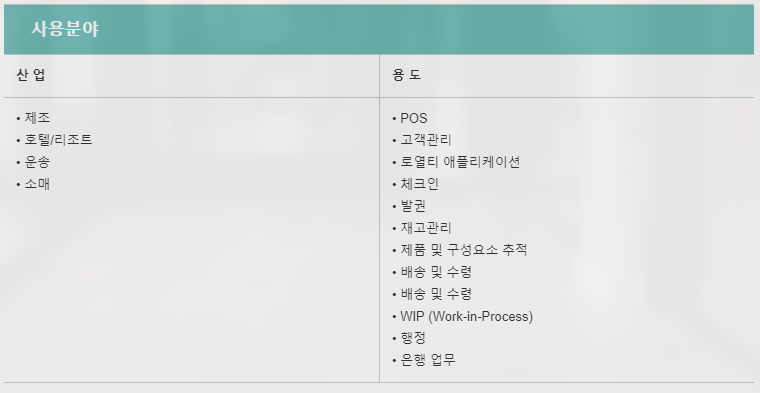The image size is (760, 393).
Task: Click the 행정 list item
Action: click(413, 338)
